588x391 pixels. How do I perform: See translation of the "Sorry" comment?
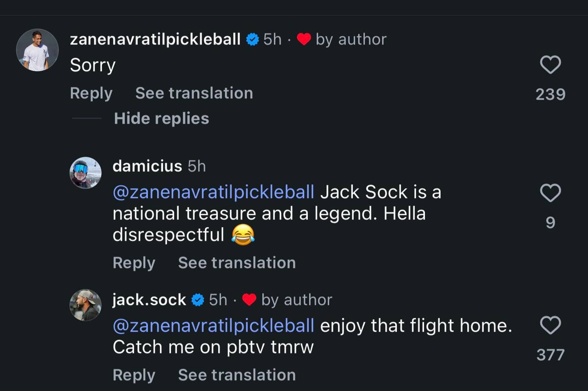point(194,93)
